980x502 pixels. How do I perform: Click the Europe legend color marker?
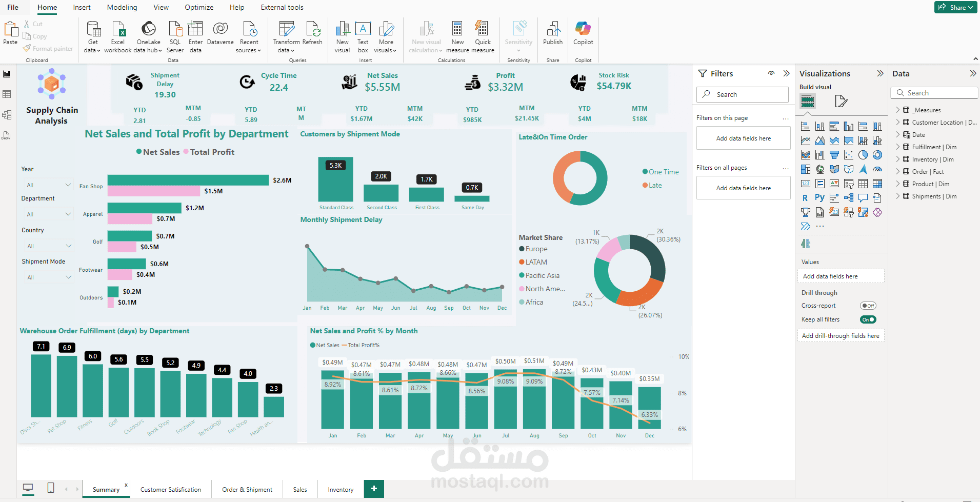tap(522, 249)
